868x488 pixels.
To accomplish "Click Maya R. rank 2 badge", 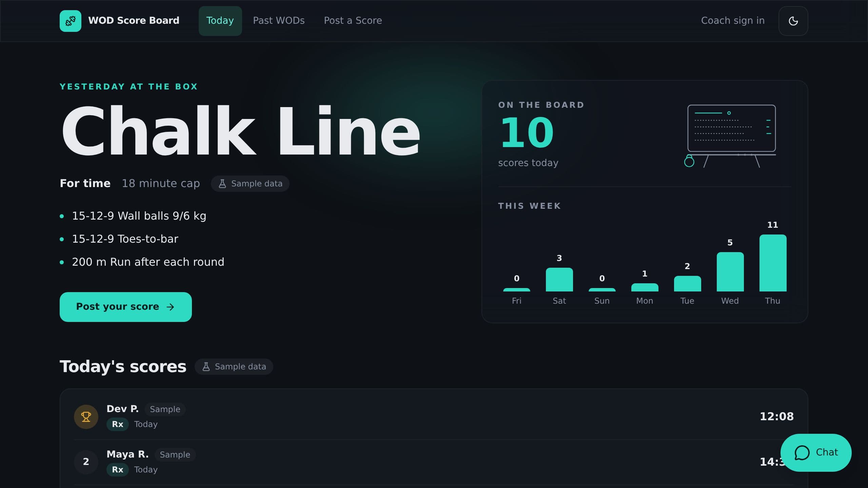I will pyautogui.click(x=86, y=462).
